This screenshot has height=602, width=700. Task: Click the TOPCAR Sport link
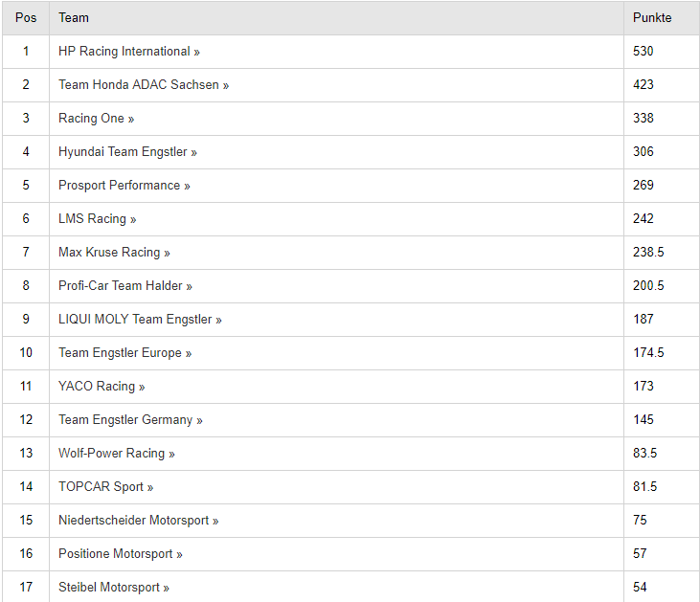point(105,487)
